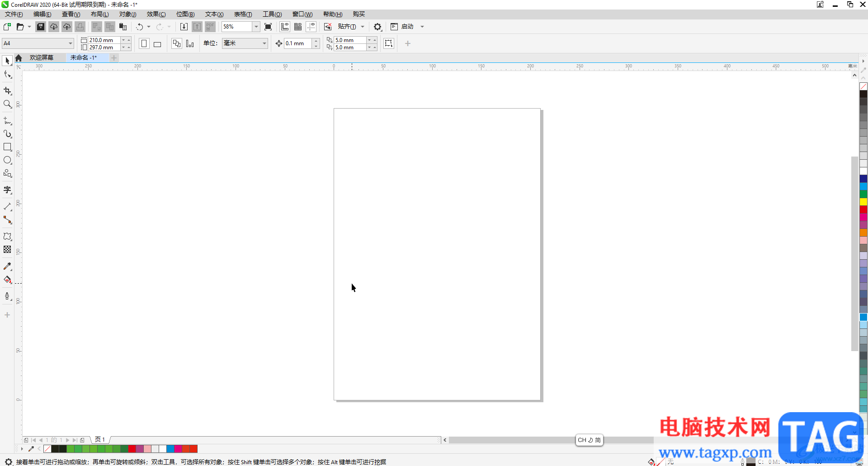Click the quick customize plus in property bar

pyautogui.click(x=408, y=43)
